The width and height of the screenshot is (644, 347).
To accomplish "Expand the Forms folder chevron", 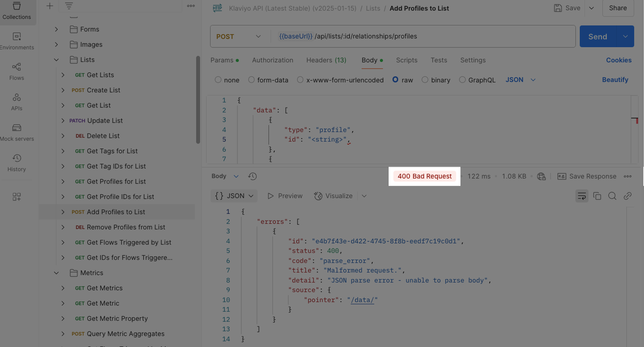I will (56, 29).
